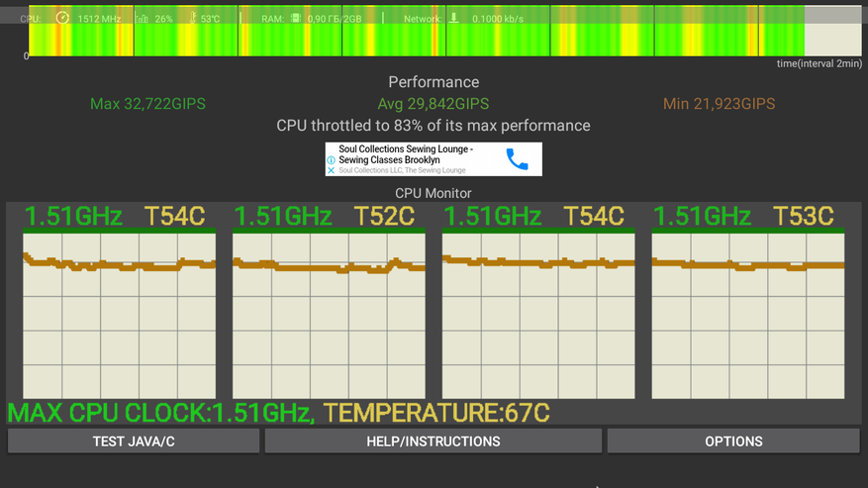
Task: Click the RAM chip icon
Action: click(296, 18)
